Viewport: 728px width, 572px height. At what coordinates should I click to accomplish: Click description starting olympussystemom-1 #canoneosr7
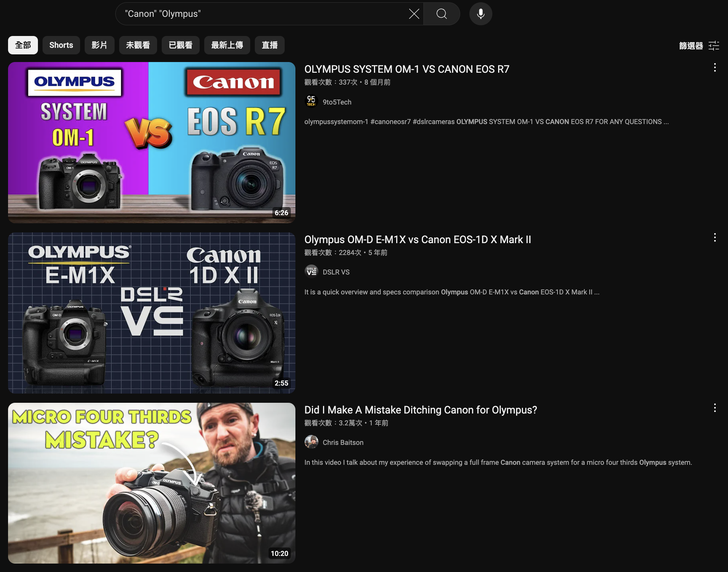[487, 122]
